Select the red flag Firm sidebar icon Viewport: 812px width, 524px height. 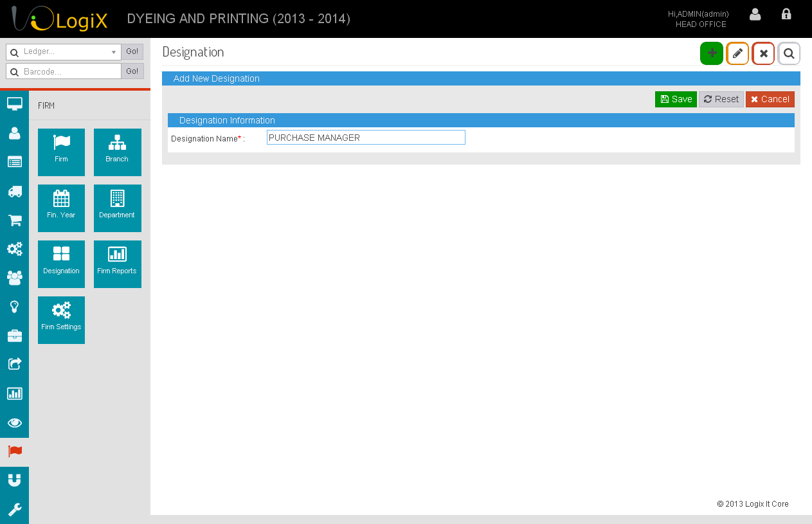click(x=14, y=452)
